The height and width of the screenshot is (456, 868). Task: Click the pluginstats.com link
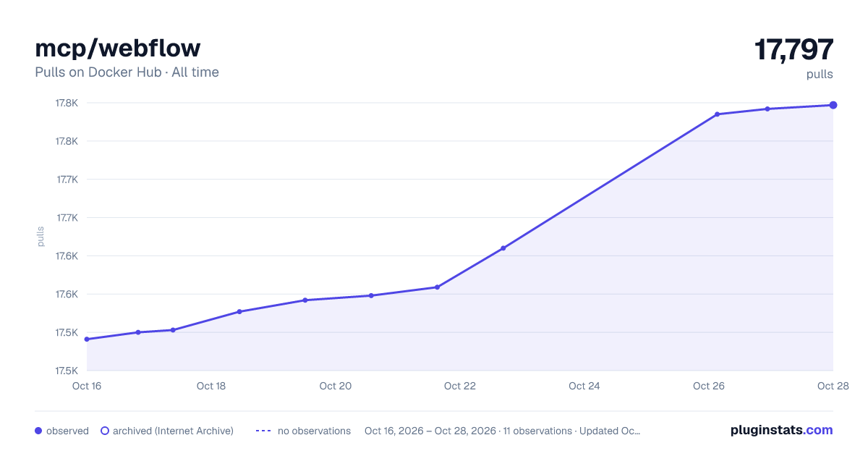click(x=781, y=430)
